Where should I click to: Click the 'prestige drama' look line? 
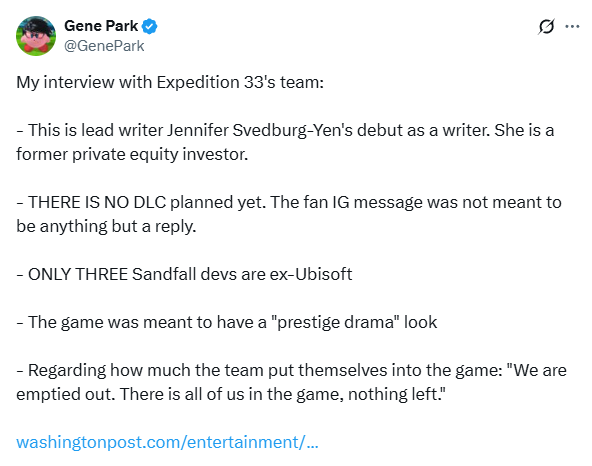(227, 322)
